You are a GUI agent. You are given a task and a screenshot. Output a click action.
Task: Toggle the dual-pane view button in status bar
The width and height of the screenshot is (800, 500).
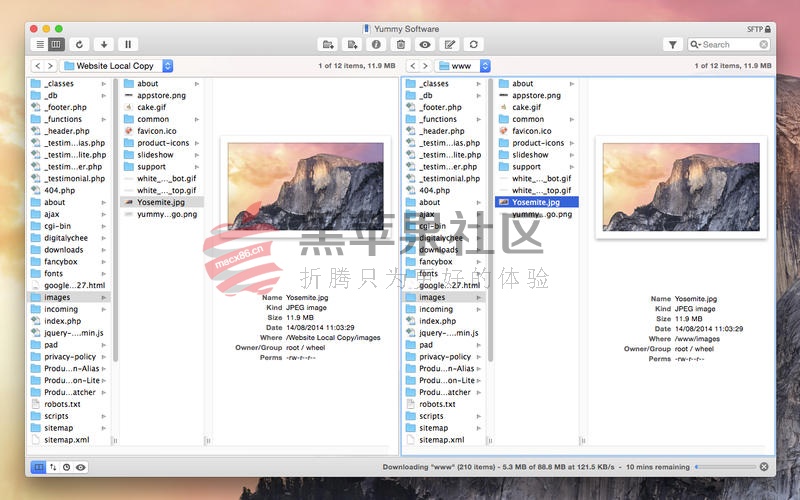coord(38,467)
